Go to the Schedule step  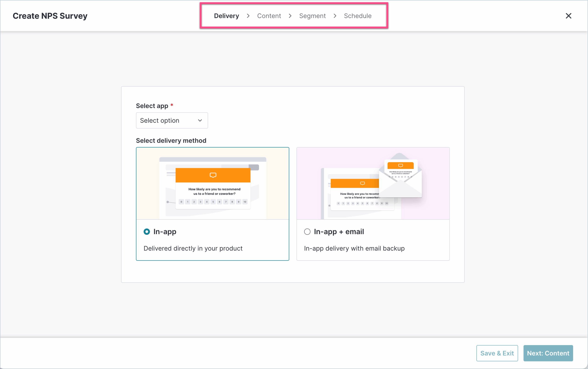[x=357, y=16]
